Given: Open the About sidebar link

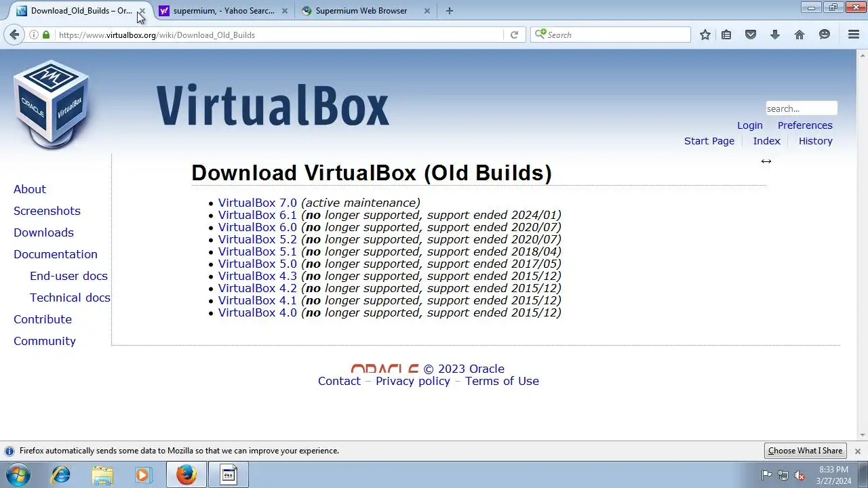Looking at the screenshot, I should point(30,189).
